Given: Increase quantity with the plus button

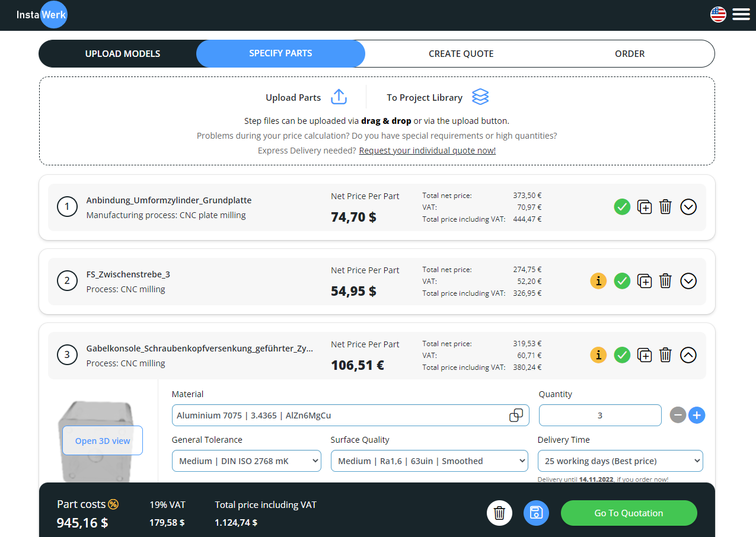Looking at the screenshot, I should [697, 415].
